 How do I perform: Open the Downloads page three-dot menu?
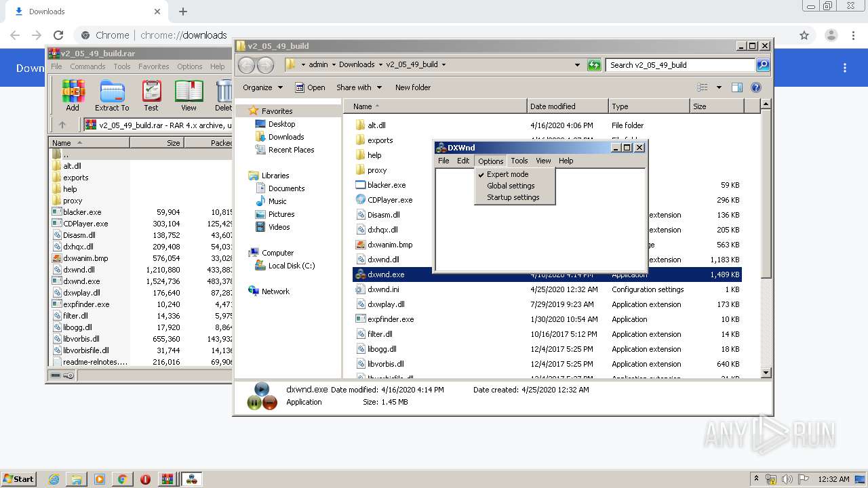pos(845,68)
